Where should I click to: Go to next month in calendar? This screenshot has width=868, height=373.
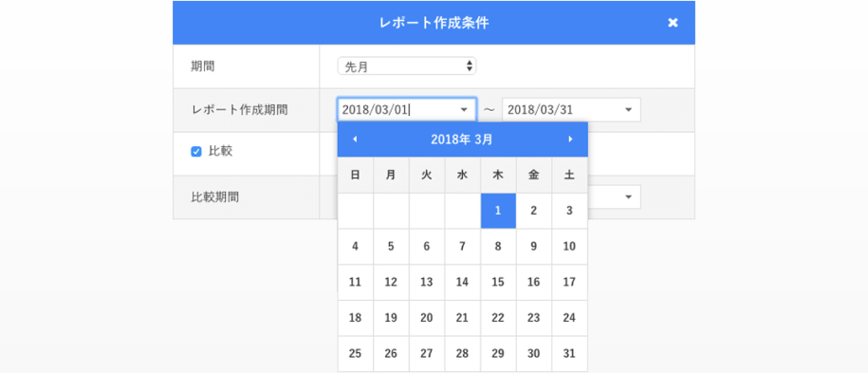coord(570,140)
